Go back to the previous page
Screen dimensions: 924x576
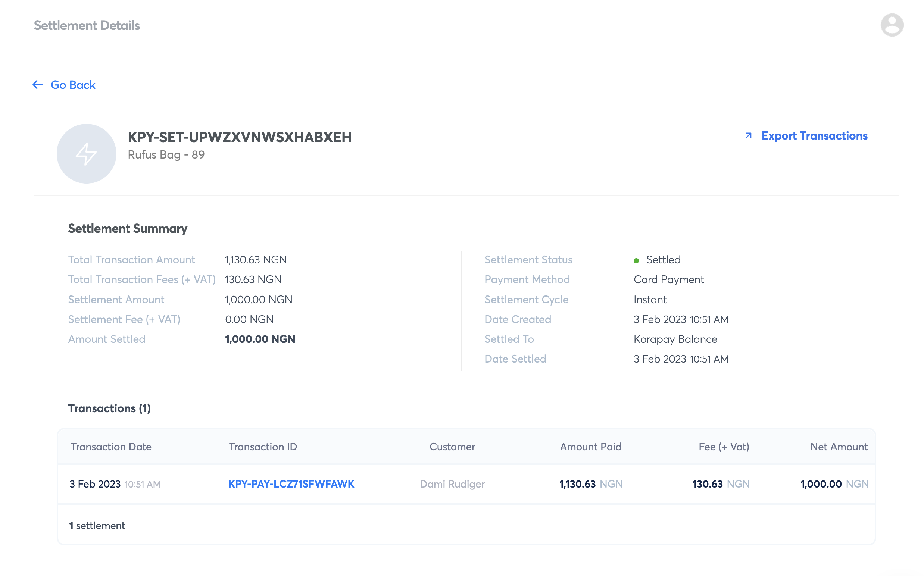pyautogui.click(x=72, y=85)
